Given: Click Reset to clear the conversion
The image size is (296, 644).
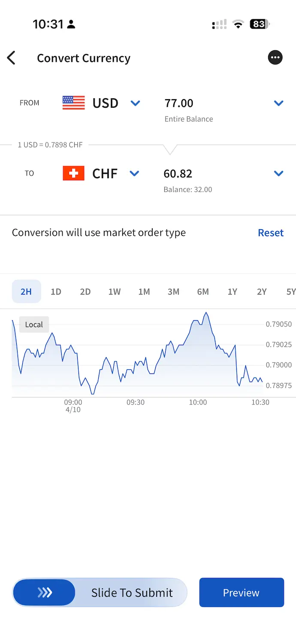Looking at the screenshot, I should pyautogui.click(x=271, y=232).
